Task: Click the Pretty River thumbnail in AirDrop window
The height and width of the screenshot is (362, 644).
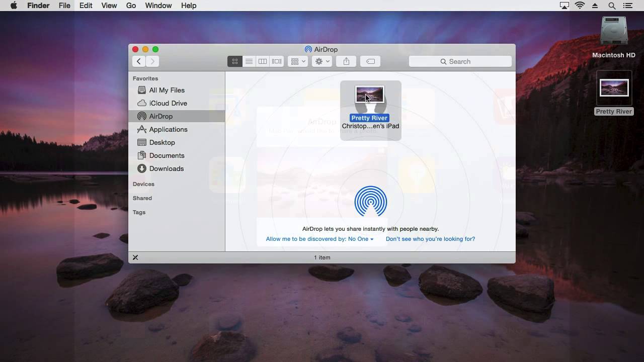Action: pos(370,94)
